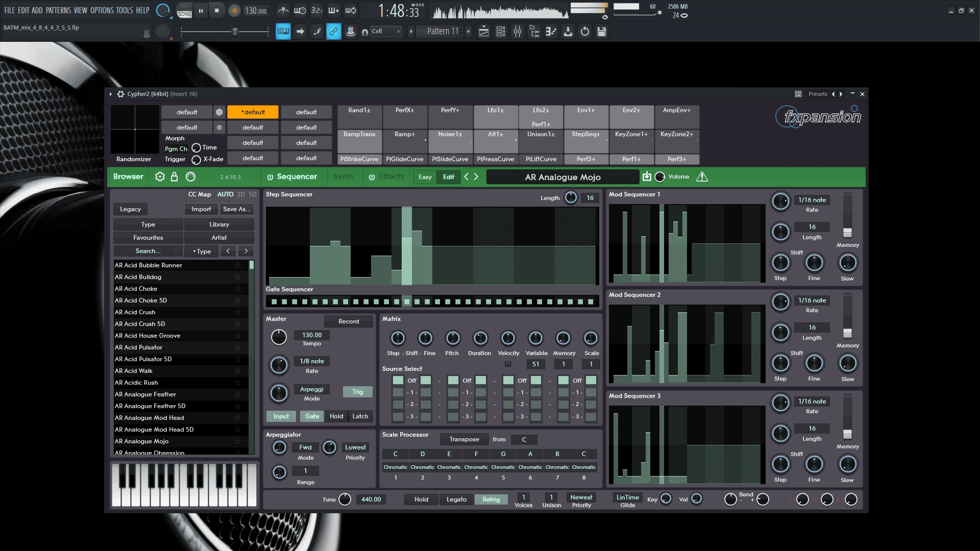
Task: Pause playback in FL Studio transport
Action: point(201,10)
